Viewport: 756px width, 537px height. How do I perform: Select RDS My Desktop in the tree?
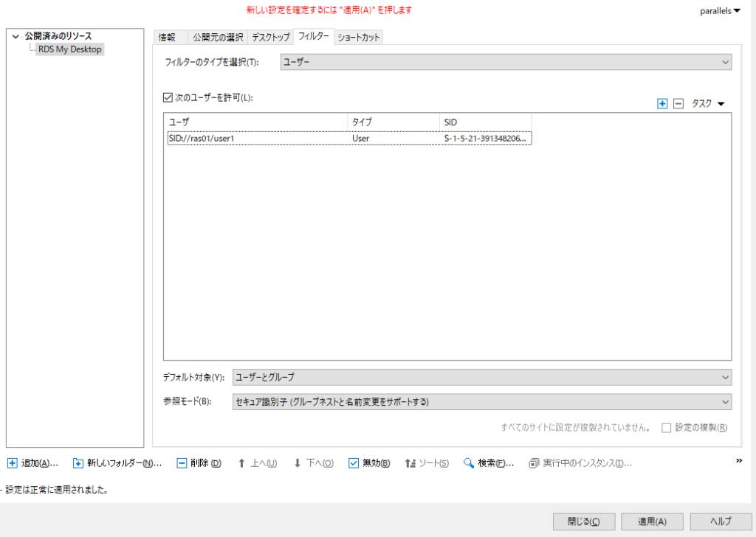(x=70, y=49)
